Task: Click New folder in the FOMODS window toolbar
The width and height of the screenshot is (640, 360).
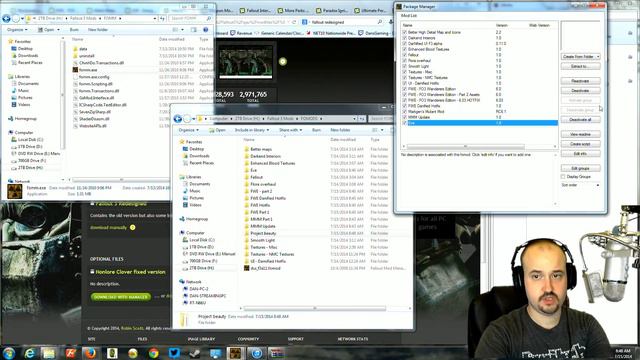Action: [x=340, y=130]
